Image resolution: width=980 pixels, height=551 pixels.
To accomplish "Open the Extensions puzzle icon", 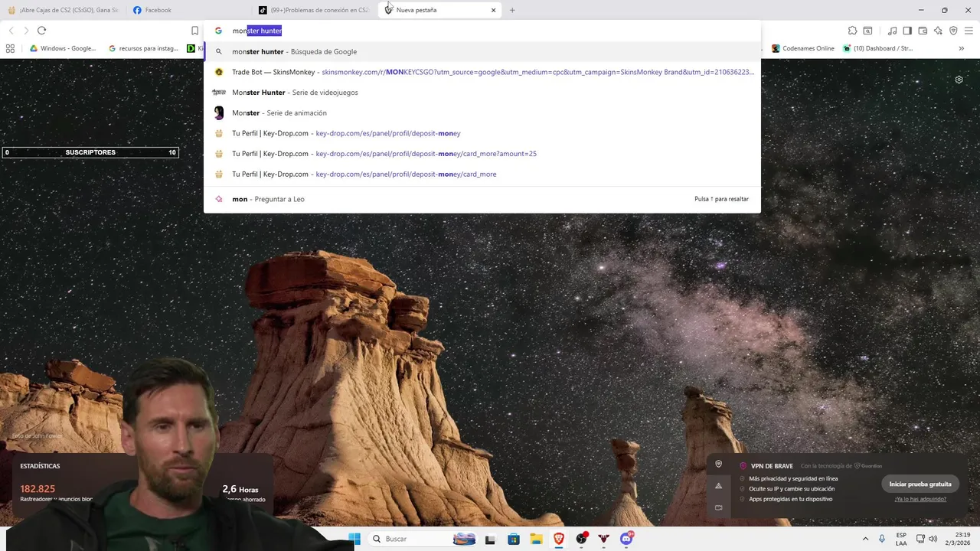I will click(x=852, y=31).
